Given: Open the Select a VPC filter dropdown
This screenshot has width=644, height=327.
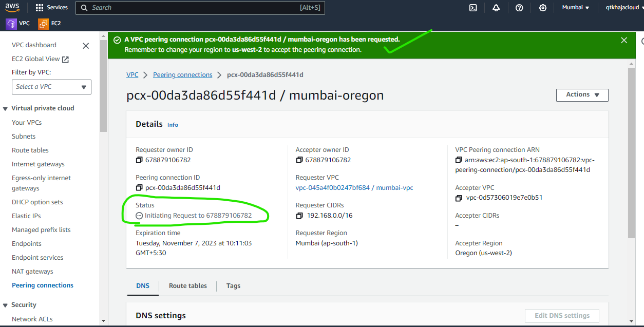Looking at the screenshot, I should point(51,87).
